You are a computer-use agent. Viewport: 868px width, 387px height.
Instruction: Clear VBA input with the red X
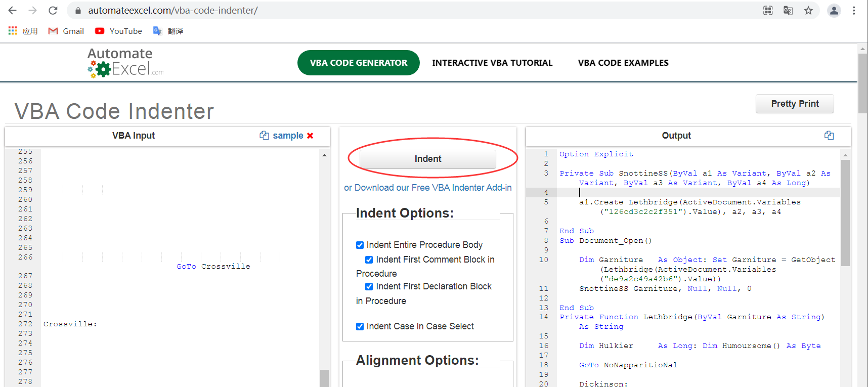310,136
